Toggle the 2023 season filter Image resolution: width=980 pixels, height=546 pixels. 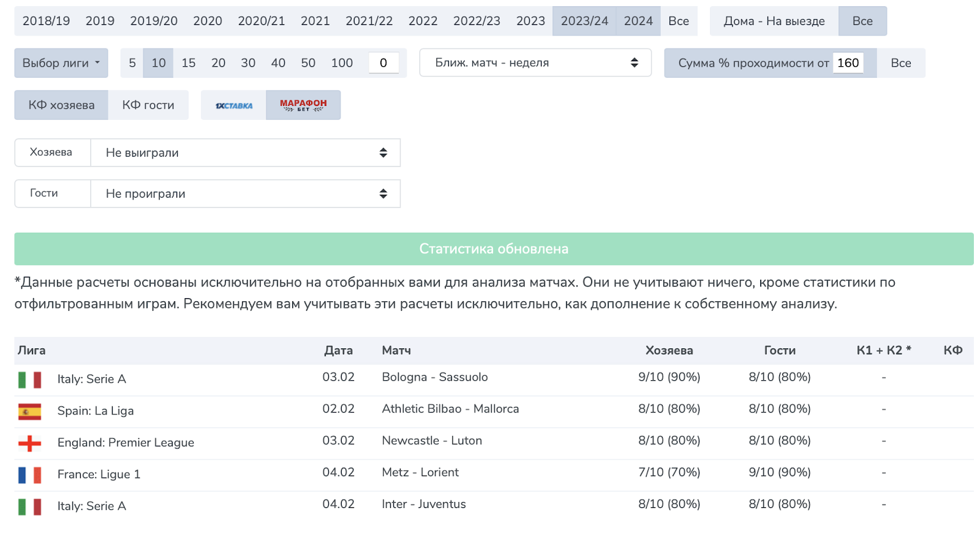coord(531,21)
